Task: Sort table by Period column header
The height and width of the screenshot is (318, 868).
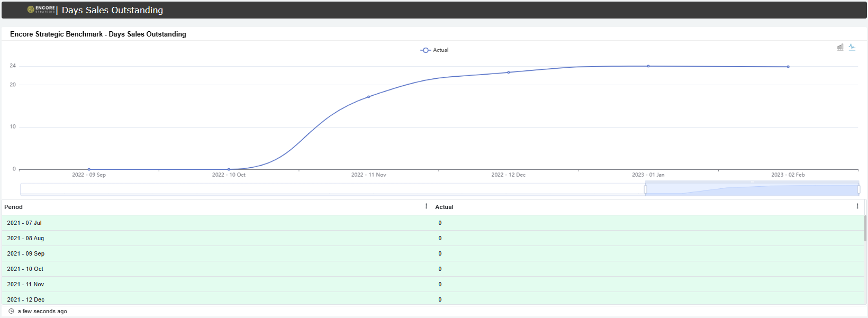Action: 14,207
